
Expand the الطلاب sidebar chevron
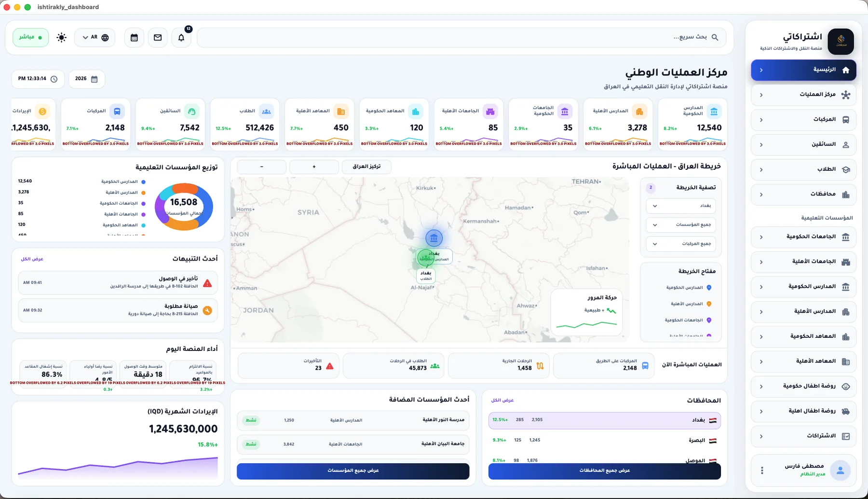[x=761, y=169]
